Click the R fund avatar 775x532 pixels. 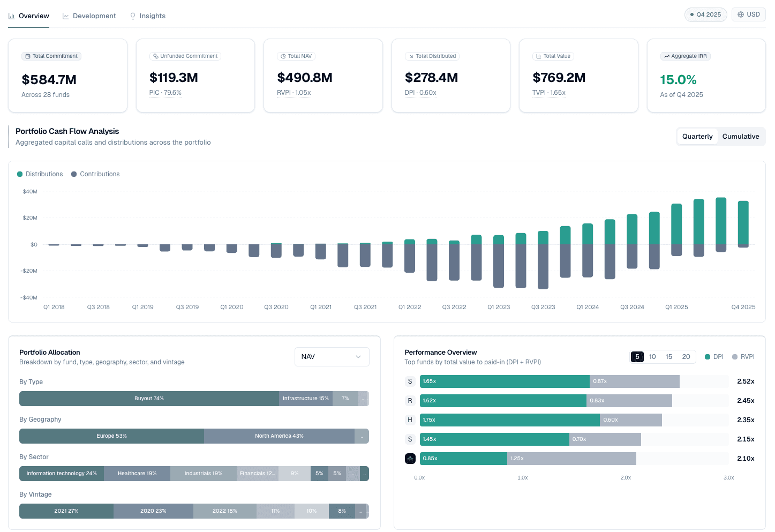click(x=410, y=401)
